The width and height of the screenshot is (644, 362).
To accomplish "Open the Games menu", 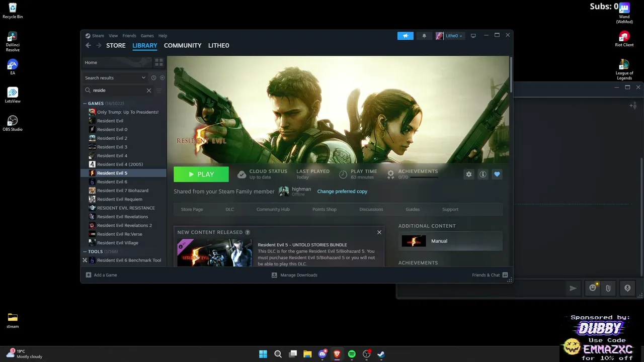I will (x=147, y=36).
